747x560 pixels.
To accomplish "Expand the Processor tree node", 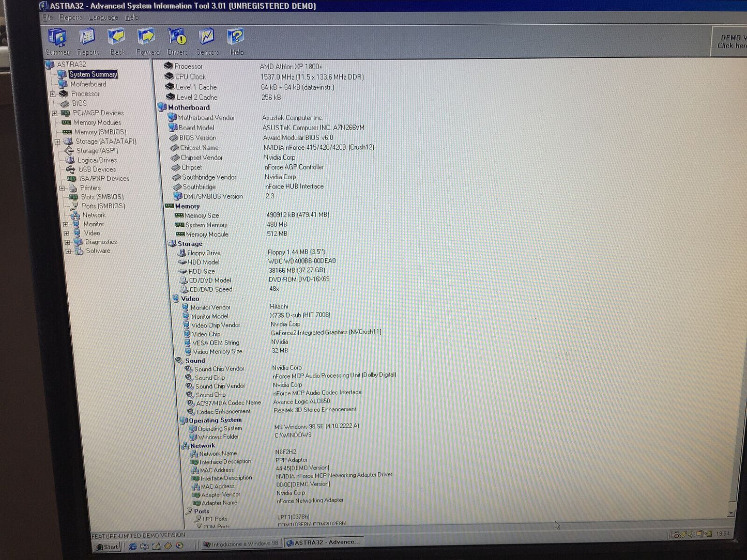I will coord(54,94).
